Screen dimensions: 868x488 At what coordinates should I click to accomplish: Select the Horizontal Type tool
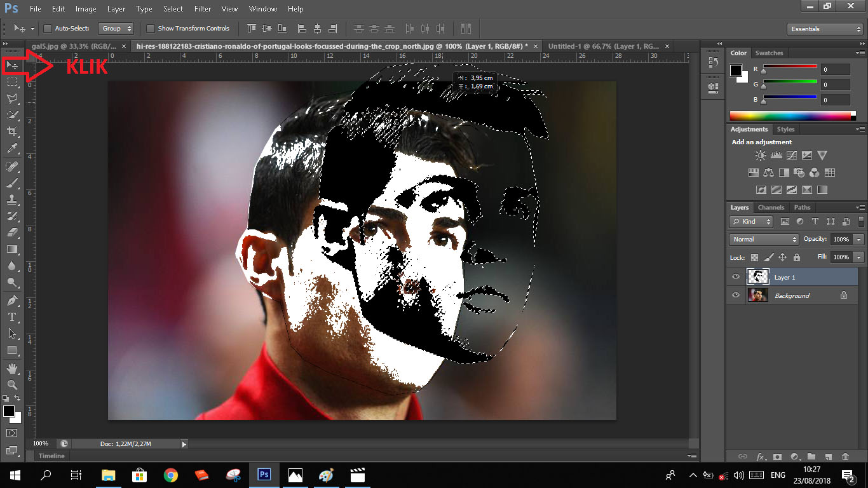coord(12,316)
